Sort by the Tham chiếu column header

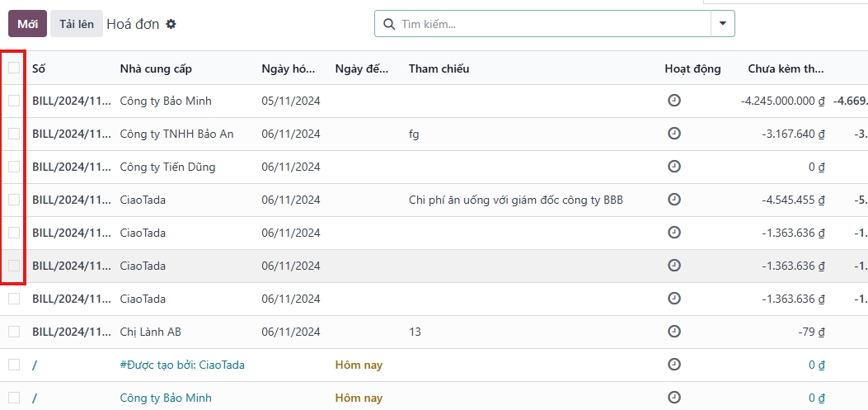pyautogui.click(x=439, y=68)
